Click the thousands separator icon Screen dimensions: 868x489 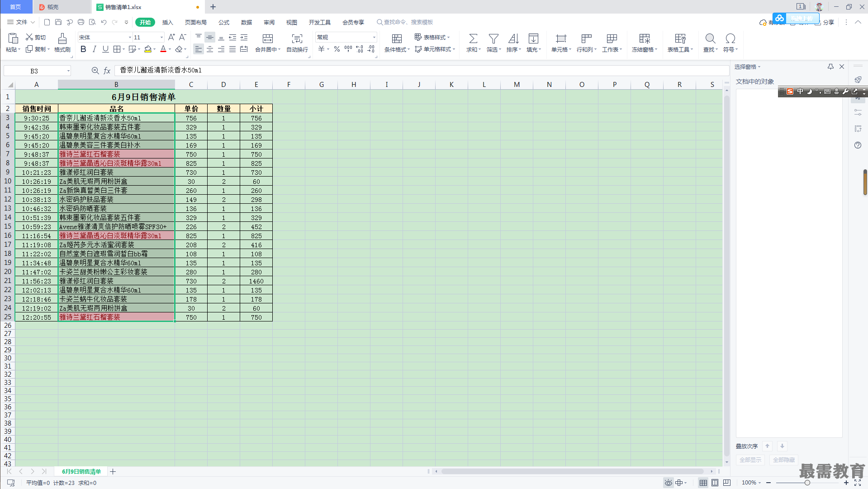tap(348, 49)
